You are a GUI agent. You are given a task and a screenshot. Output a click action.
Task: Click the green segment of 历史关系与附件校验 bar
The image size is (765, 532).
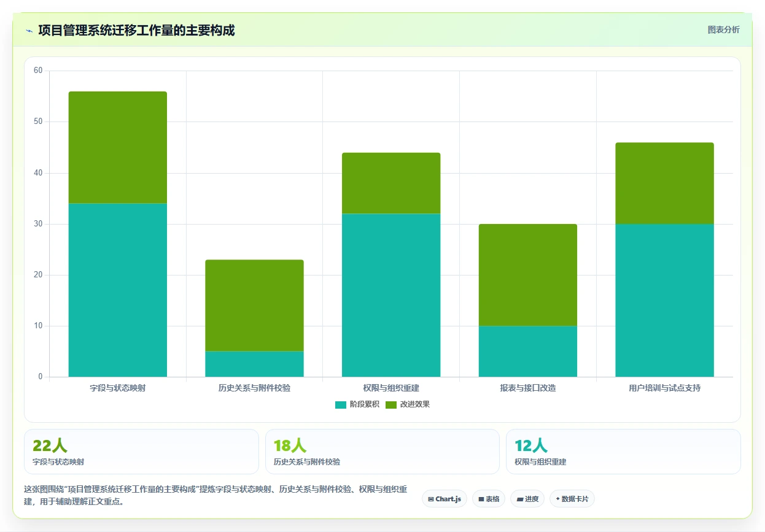pos(254,306)
